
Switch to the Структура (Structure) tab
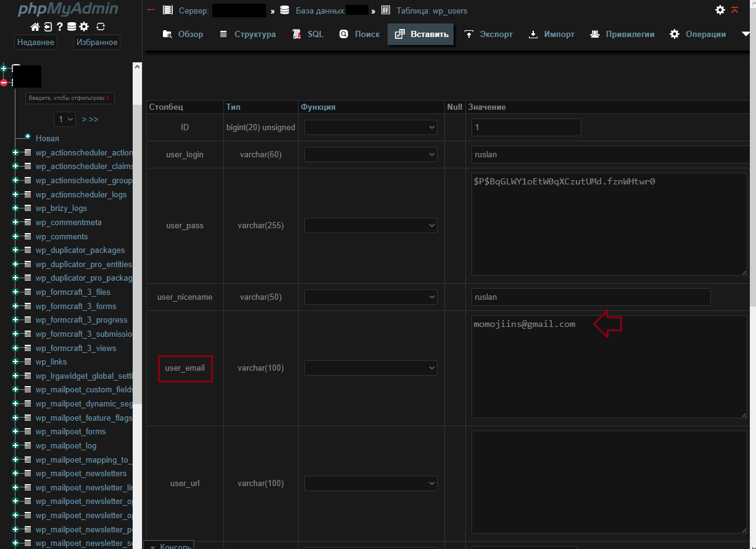247,34
